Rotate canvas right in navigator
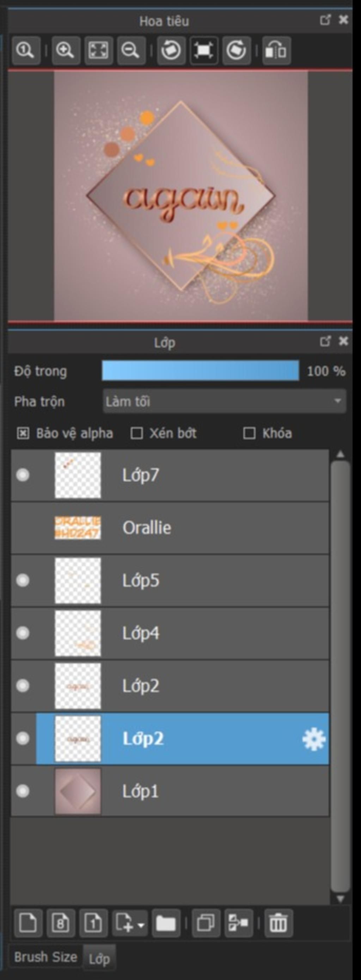 236,50
